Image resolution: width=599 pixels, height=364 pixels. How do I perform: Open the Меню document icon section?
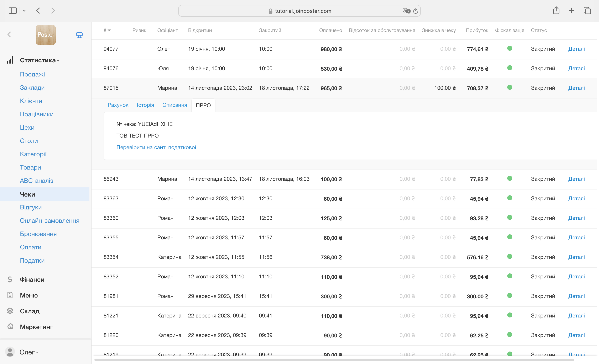click(10, 295)
